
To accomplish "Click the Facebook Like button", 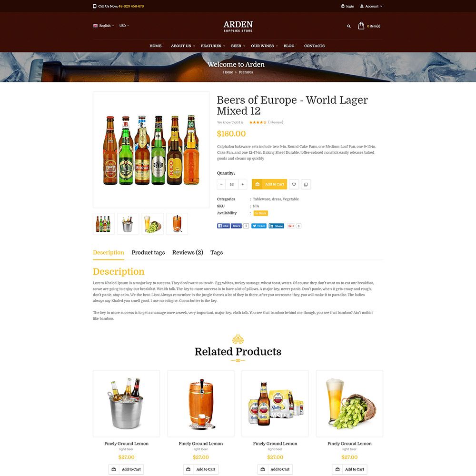I will [223, 226].
